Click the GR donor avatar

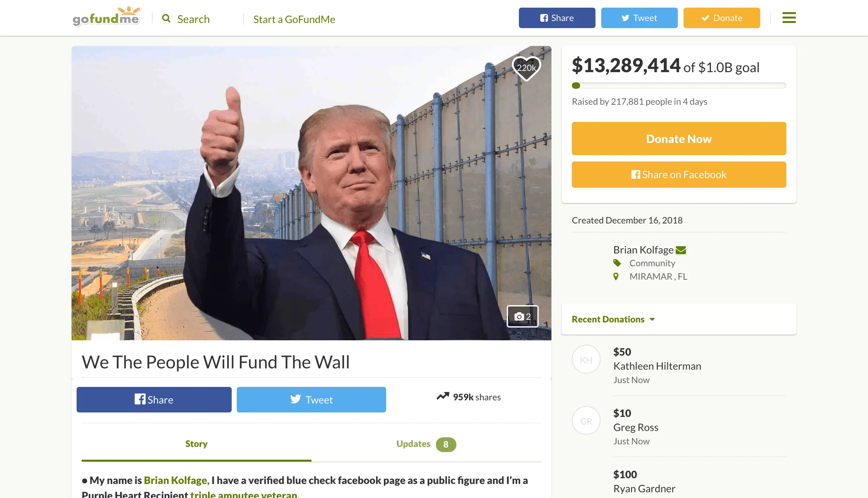pos(586,421)
